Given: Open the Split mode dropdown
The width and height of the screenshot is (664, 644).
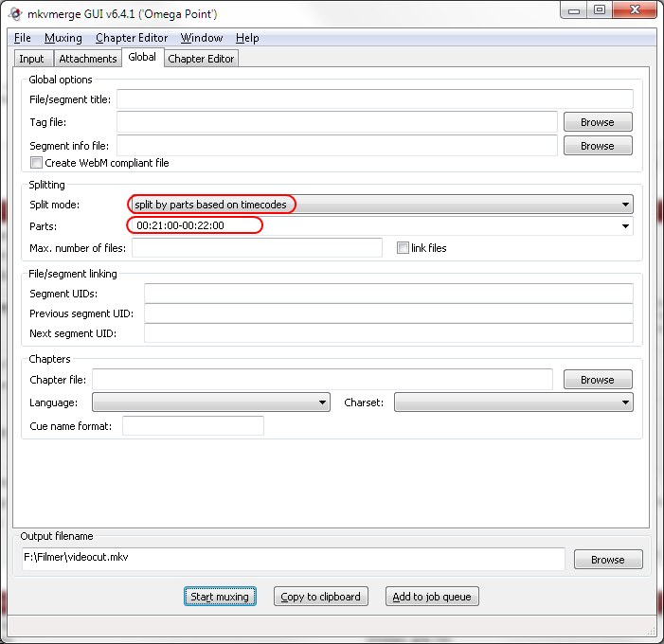Looking at the screenshot, I should click(x=383, y=205).
